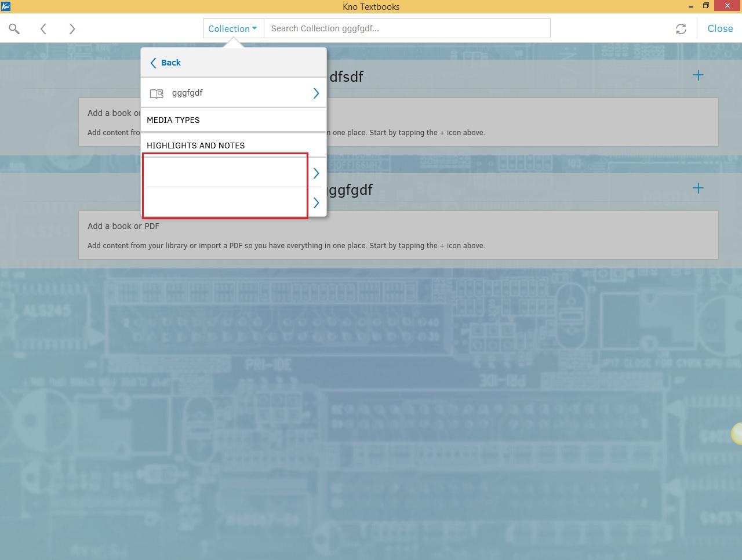Screen dimensions: 742x560
Task: Click the book icon beside gggfgdf
Action: [157, 93]
